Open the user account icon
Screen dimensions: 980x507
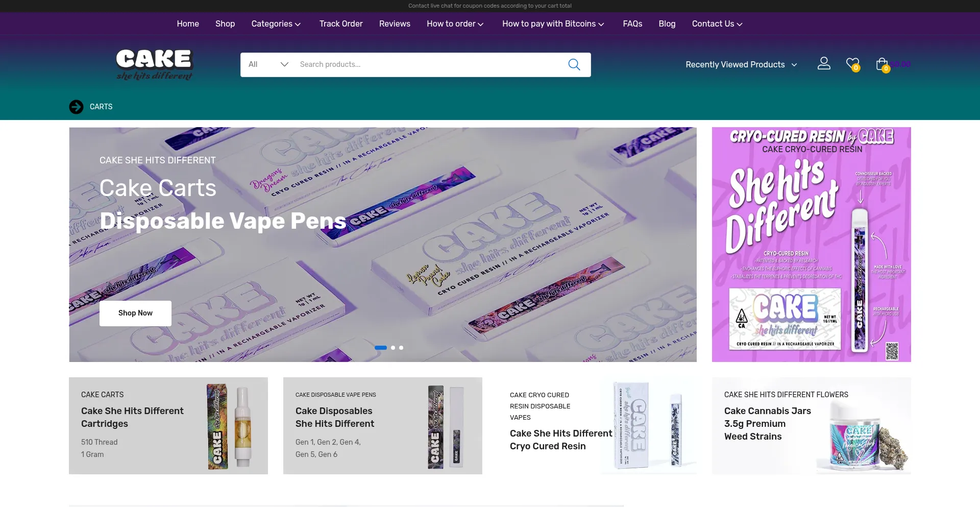click(x=824, y=63)
